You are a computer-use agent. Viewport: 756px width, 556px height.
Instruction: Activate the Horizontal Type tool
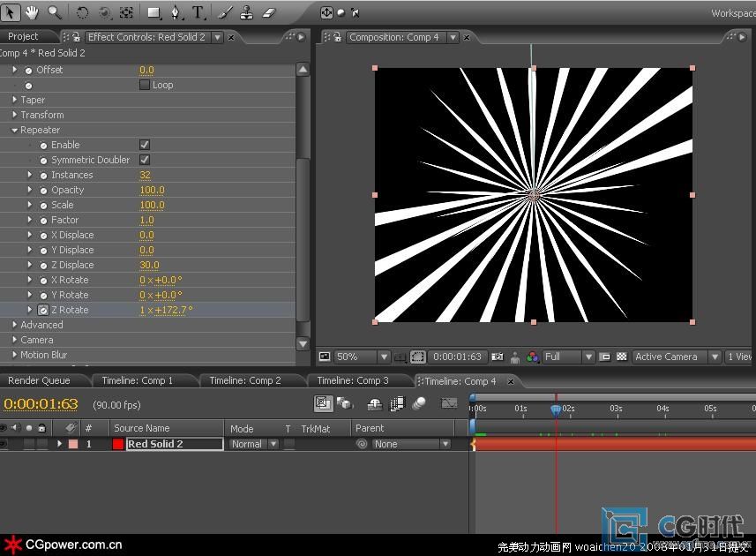198,12
